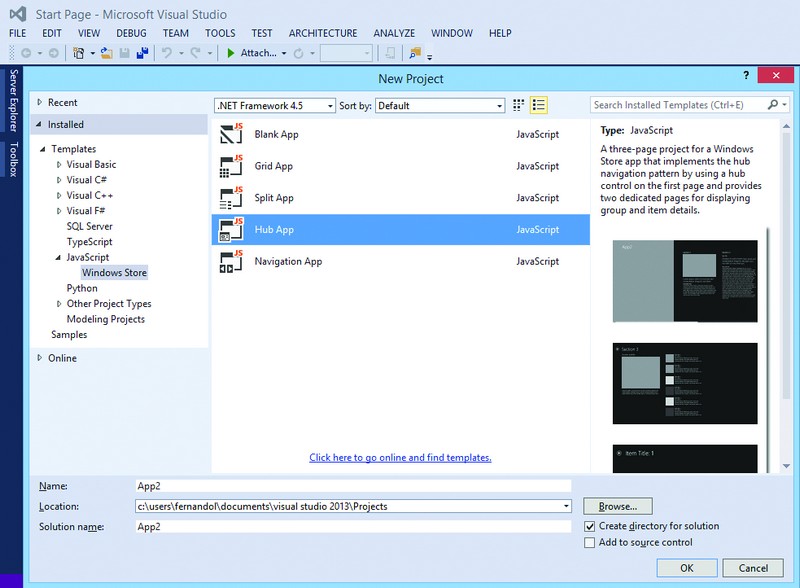The width and height of the screenshot is (800, 588).
Task: Toggle Create directory for solution checkbox
Action: pyautogui.click(x=589, y=526)
